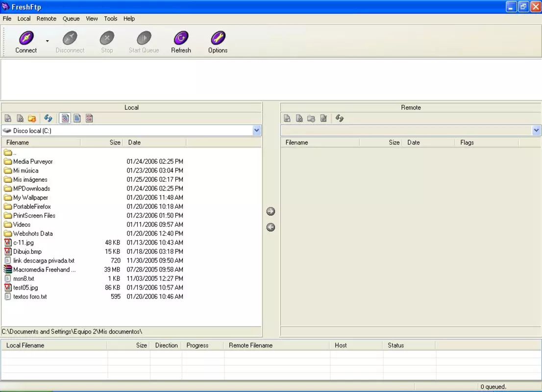This screenshot has height=392, width=542.
Task: Toggle auto transfer mode in Local toolbar
Action: point(65,119)
